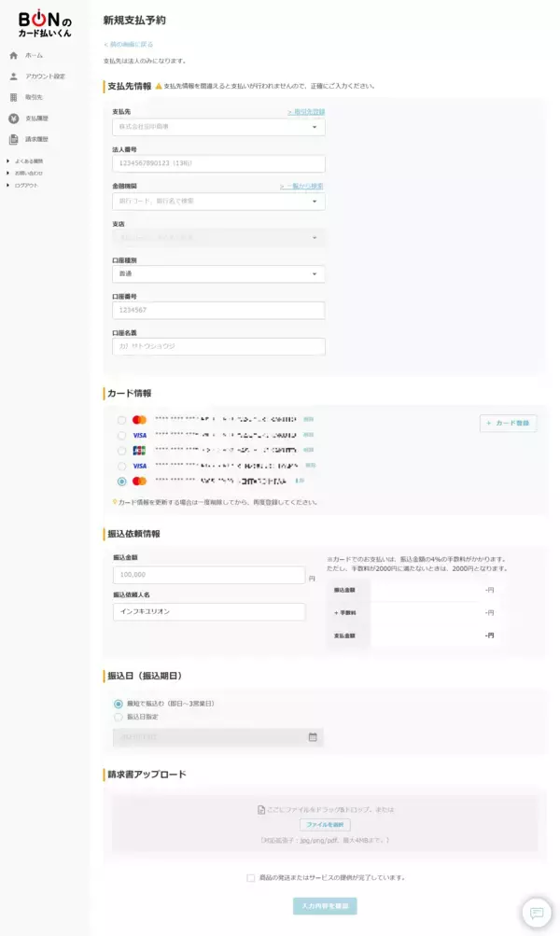Viewport: 560px width, 936px height.
Task: Expand the 口座種別 account type dropdown
Action: (218, 274)
